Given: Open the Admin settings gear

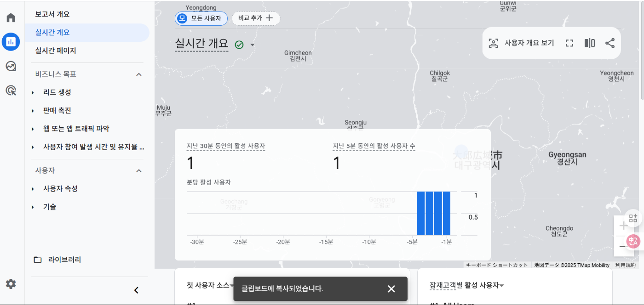Looking at the screenshot, I should [x=11, y=284].
